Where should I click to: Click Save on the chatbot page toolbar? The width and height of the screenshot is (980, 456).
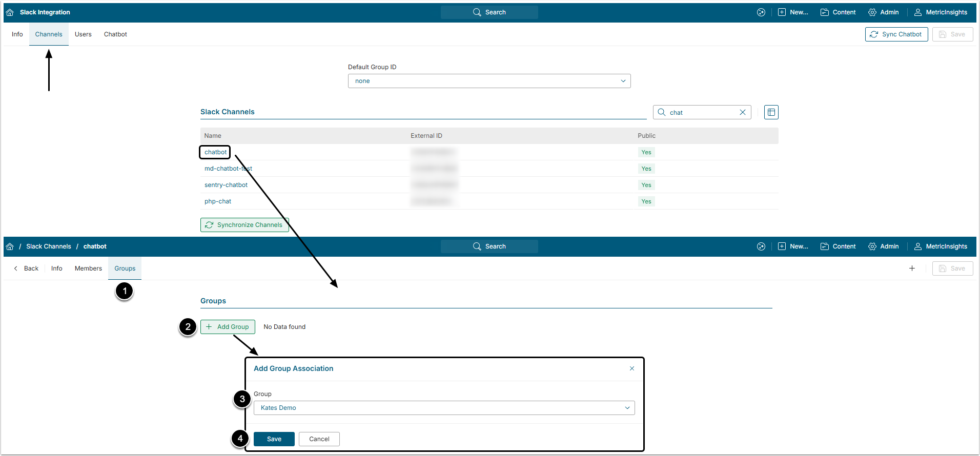pyautogui.click(x=952, y=268)
